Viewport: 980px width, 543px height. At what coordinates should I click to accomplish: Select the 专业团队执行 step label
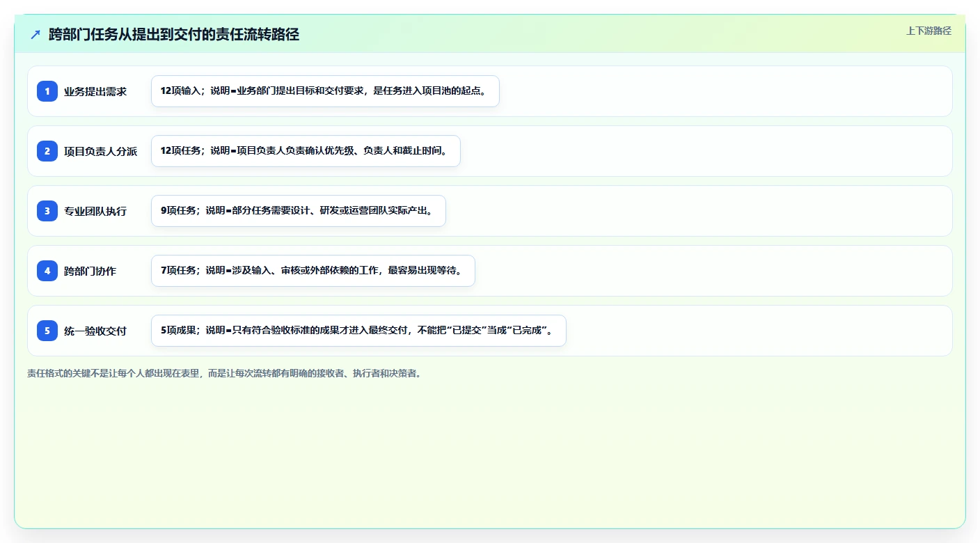coord(95,211)
